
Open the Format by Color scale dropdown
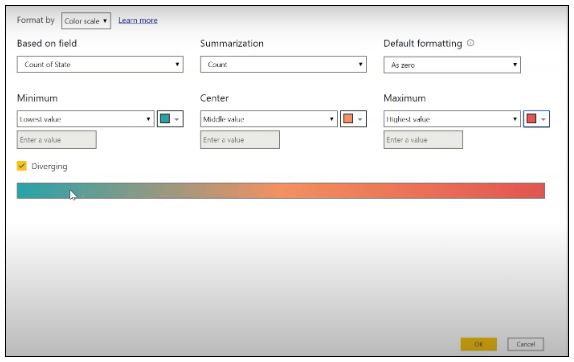(86, 21)
